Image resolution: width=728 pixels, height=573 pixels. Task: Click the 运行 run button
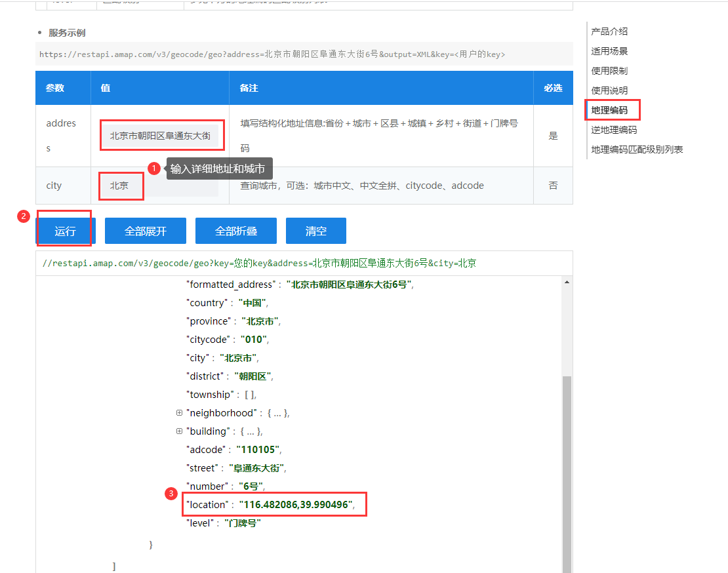[66, 231]
